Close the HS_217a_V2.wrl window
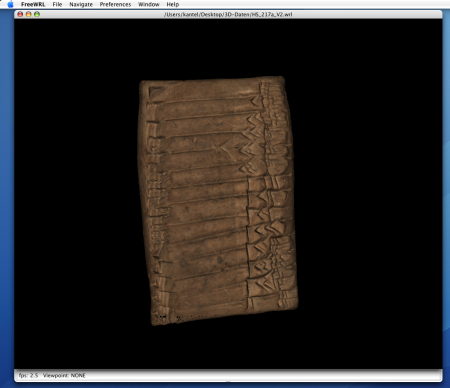This screenshot has width=450, height=388. pyautogui.click(x=20, y=14)
